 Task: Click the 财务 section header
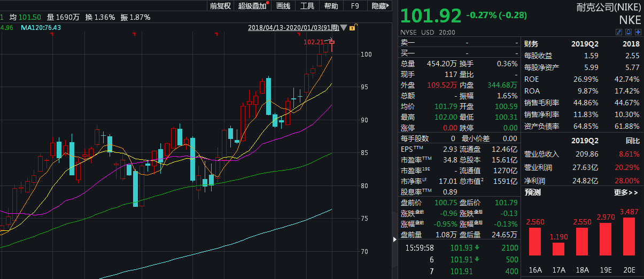tap(531, 44)
